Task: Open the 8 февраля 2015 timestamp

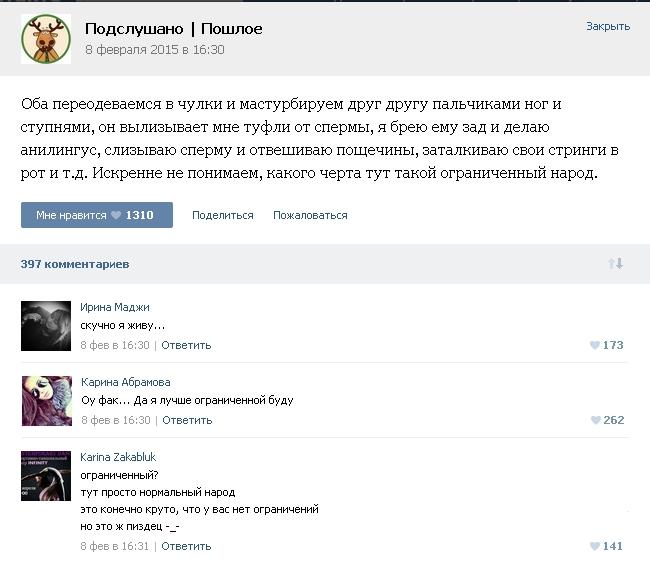Action: click(155, 50)
